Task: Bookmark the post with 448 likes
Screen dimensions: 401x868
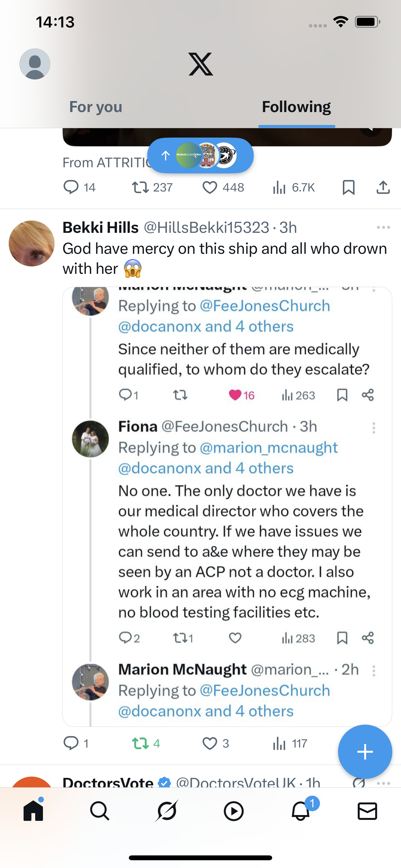Action: coord(348,188)
